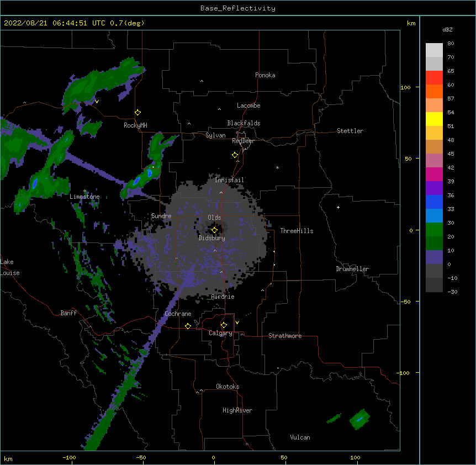This screenshot has width=476, height=465.
Task: Click the Ponoka city label
Action: (x=265, y=75)
